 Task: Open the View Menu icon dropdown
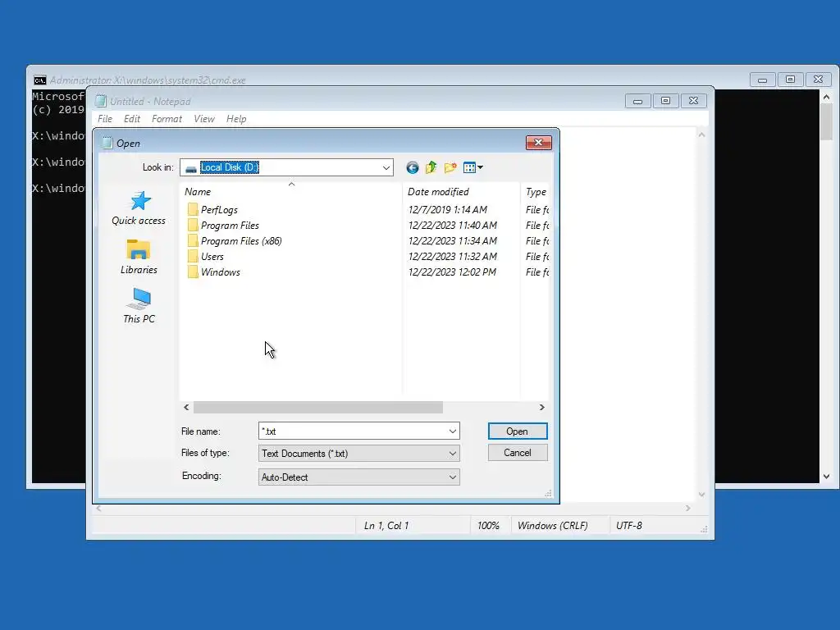click(x=473, y=167)
